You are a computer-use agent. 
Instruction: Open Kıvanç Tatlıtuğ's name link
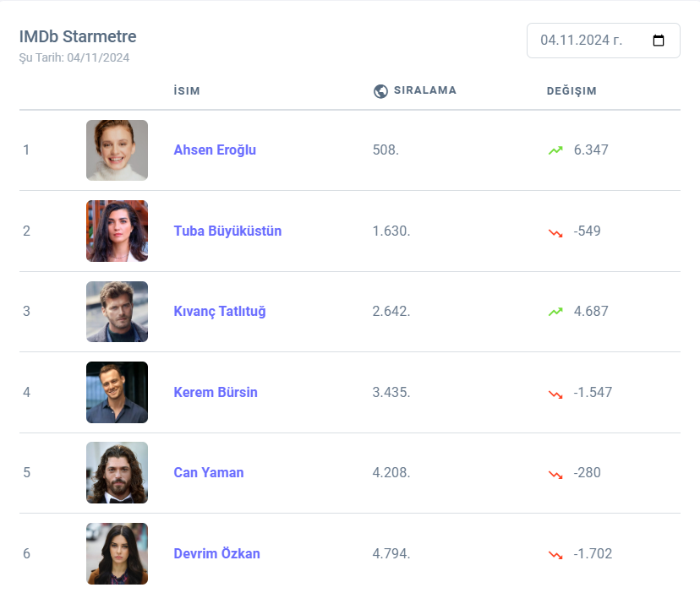pyautogui.click(x=220, y=312)
